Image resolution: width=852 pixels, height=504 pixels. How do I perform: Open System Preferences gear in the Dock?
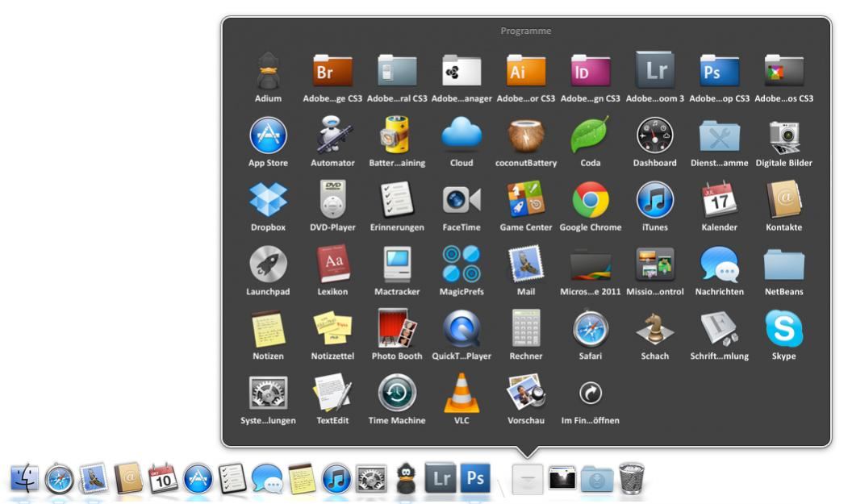(x=371, y=479)
